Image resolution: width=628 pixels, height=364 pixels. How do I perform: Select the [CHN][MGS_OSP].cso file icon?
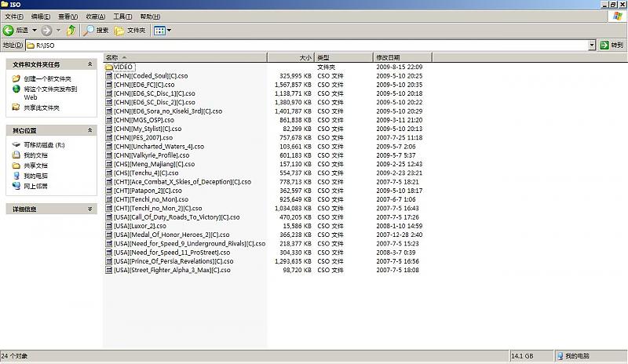(108, 120)
